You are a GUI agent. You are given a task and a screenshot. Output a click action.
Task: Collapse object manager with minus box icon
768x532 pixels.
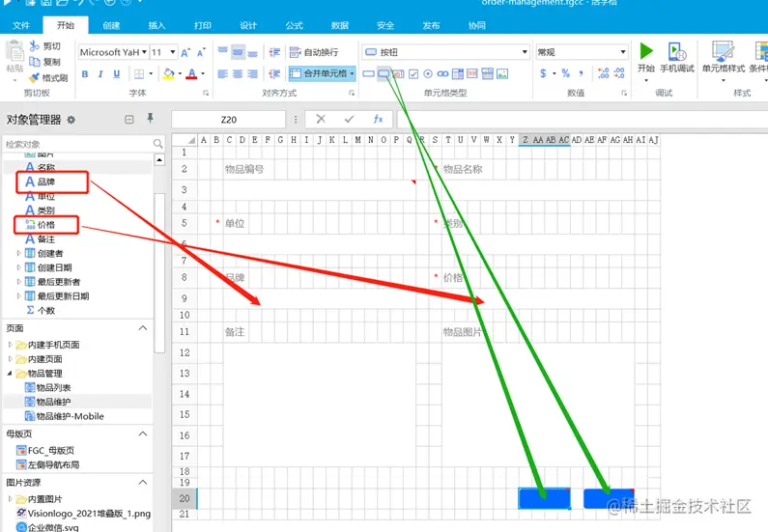[129, 120]
